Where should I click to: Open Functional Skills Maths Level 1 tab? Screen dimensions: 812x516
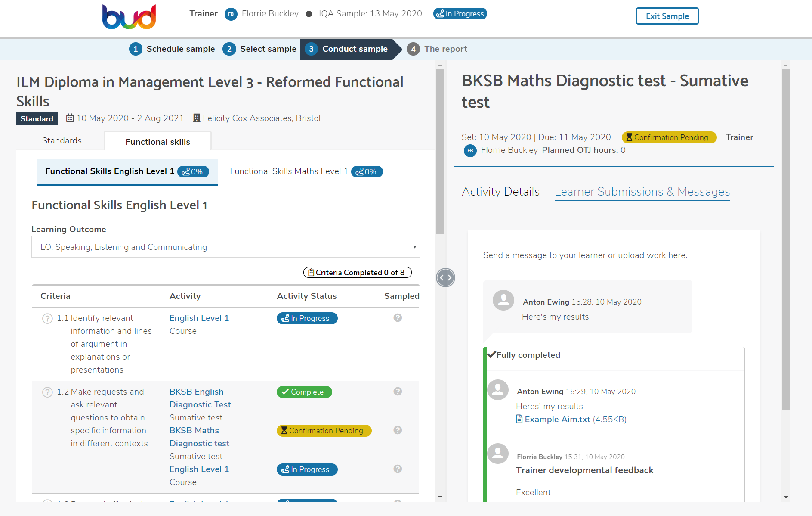(306, 172)
